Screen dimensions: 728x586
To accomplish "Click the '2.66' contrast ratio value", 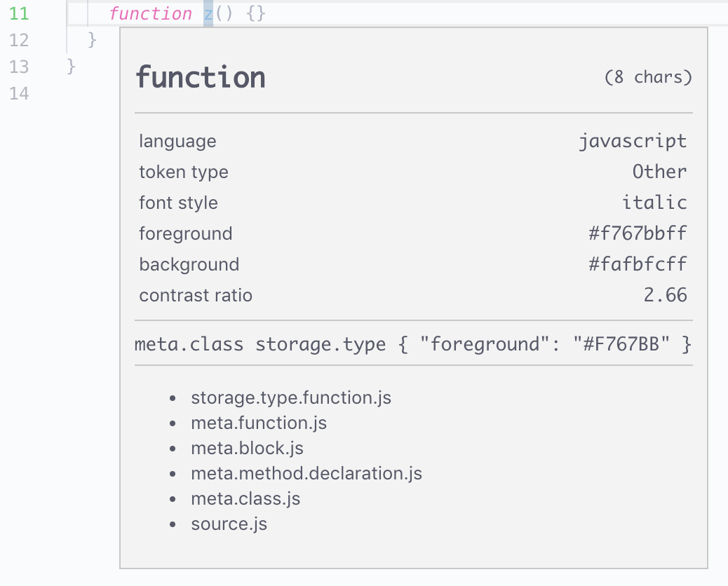I will coord(666,295).
